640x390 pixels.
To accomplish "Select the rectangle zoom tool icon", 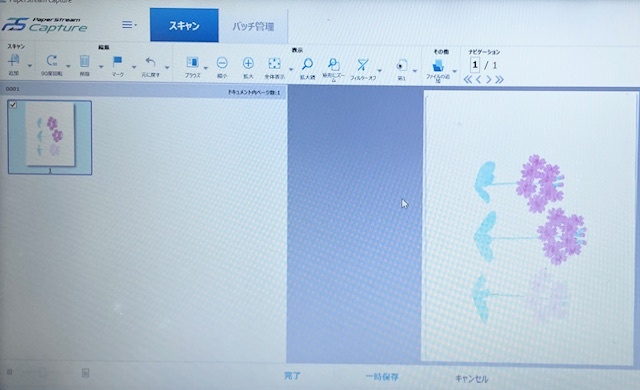I will tap(333, 64).
